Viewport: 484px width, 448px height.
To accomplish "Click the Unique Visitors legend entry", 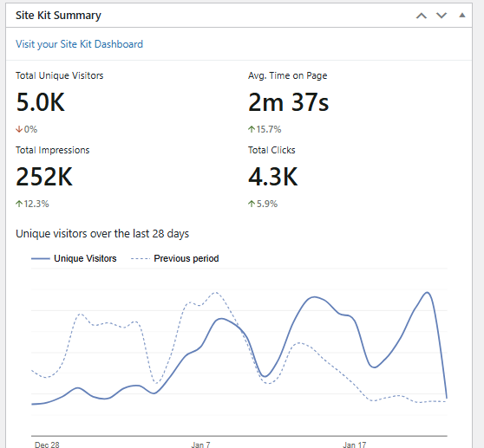I will click(x=74, y=258).
